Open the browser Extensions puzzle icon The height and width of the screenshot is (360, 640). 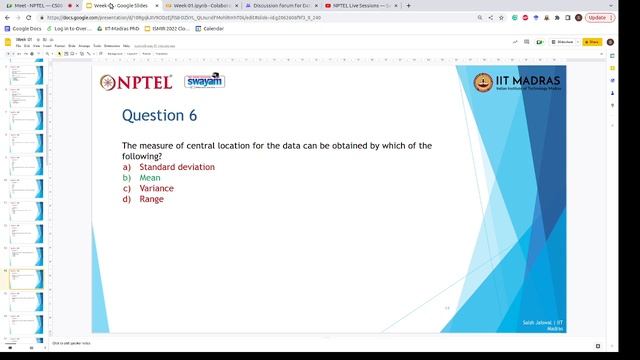click(x=557, y=18)
